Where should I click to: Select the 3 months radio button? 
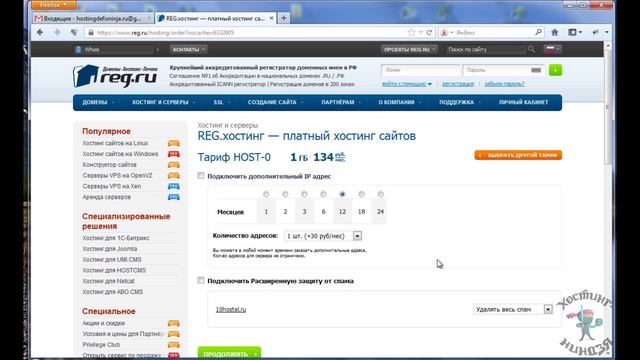(304, 194)
